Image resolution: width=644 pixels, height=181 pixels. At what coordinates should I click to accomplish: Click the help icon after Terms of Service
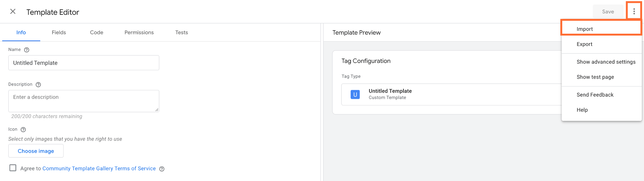tap(162, 169)
